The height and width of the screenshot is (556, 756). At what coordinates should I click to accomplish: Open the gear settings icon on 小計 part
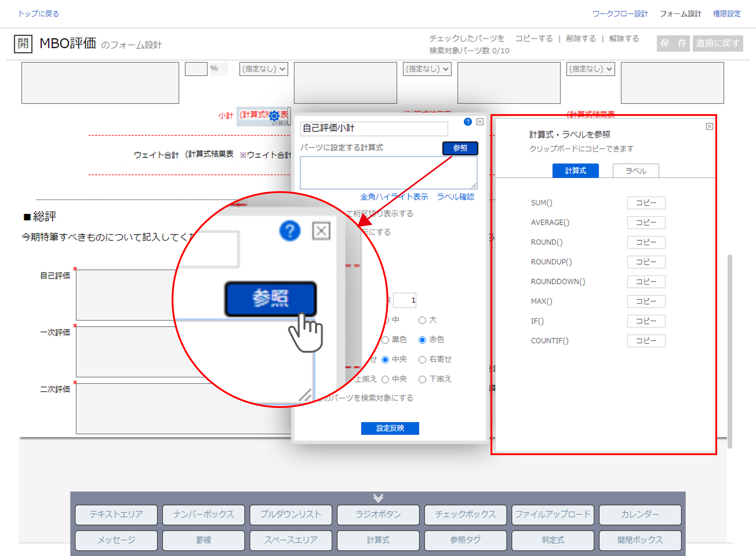click(x=274, y=116)
